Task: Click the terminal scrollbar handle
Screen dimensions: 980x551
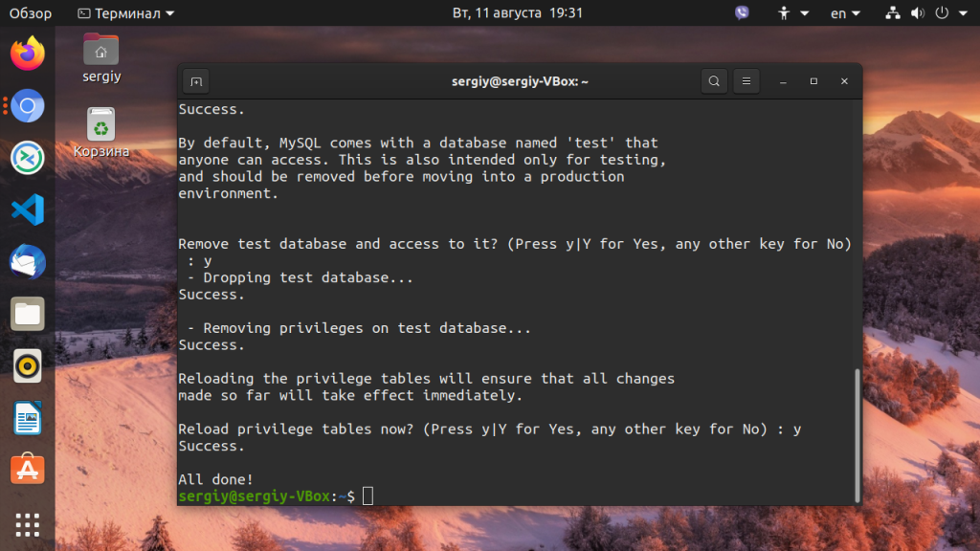Action: pos(857,435)
